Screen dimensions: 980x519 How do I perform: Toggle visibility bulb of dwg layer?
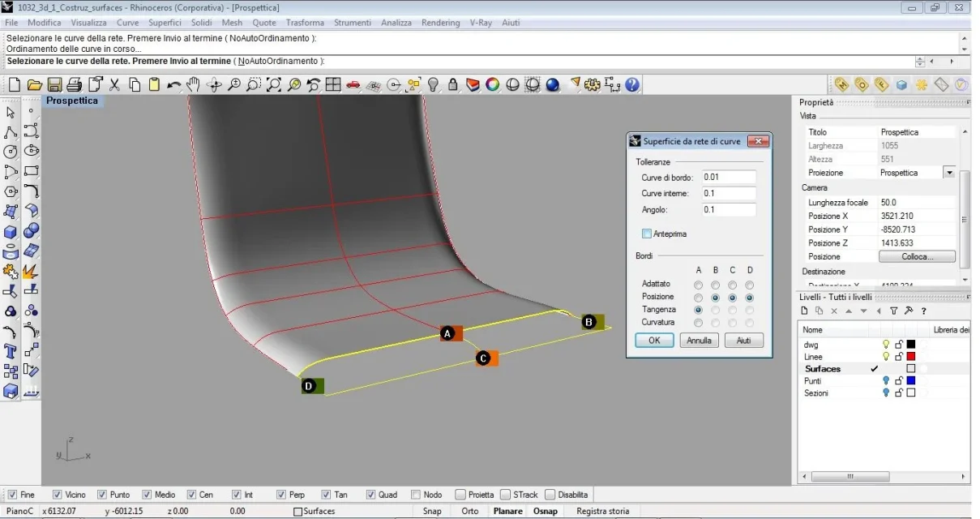886,345
